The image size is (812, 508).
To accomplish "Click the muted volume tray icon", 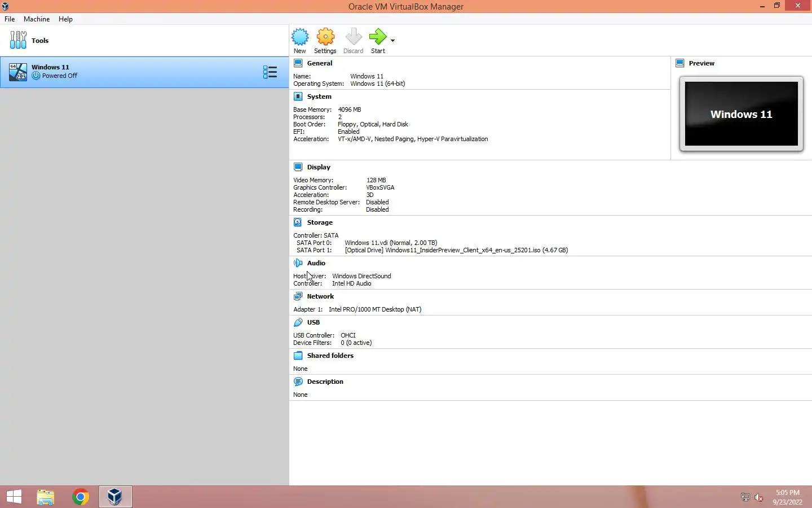I will [759, 497].
